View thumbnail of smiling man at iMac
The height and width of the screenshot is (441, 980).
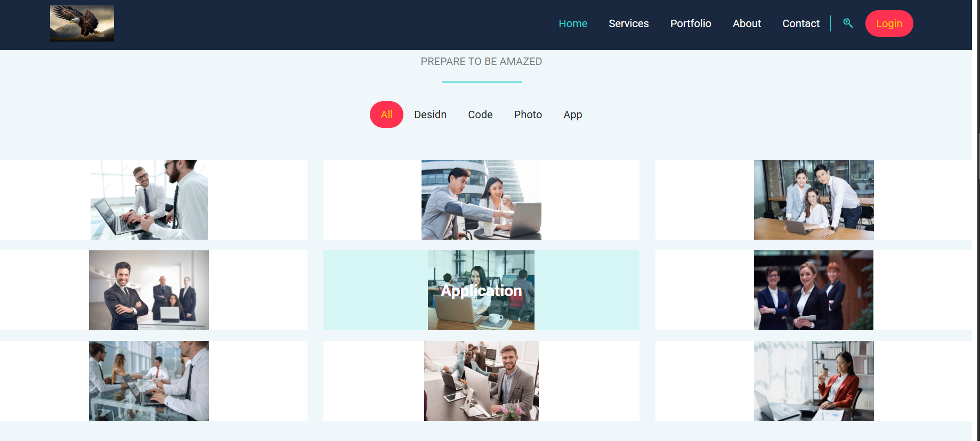click(x=481, y=381)
